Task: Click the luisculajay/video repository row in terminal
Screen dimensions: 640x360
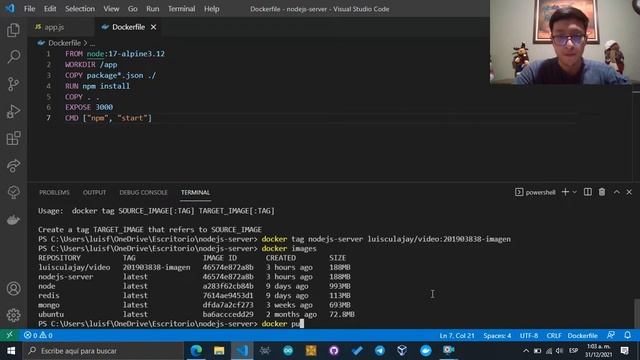Action: pyautogui.click(x=194, y=267)
